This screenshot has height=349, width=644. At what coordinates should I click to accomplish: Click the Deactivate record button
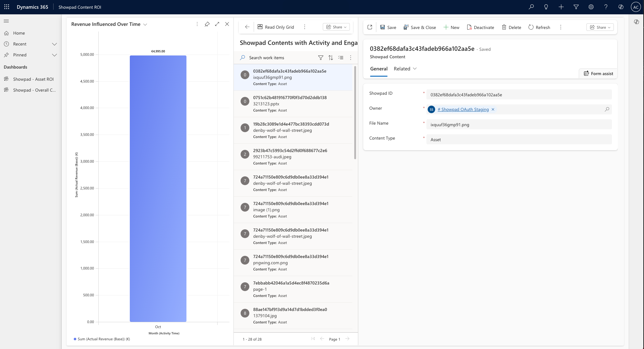[x=480, y=27]
